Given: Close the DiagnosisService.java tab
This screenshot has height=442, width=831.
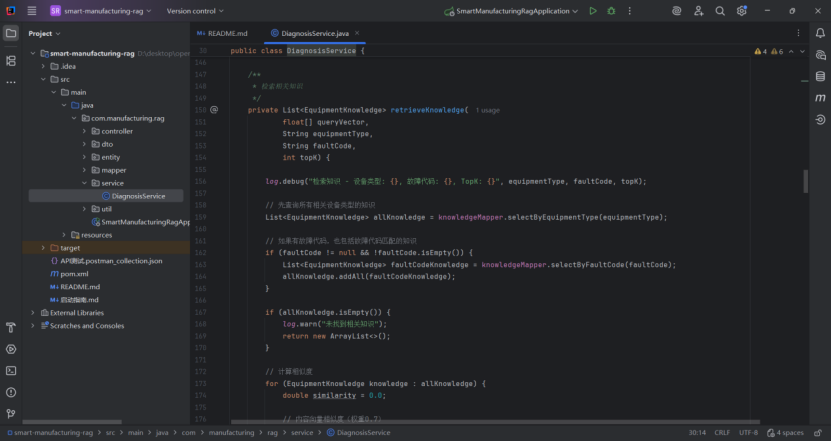Looking at the screenshot, I should pyautogui.click(x=357, y=33).
